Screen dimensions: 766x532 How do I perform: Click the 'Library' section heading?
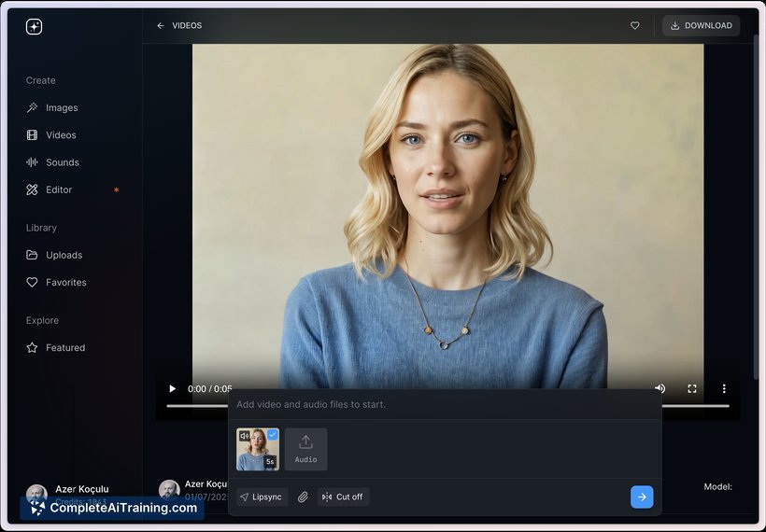pyautogui.click(x=41, y=228)
